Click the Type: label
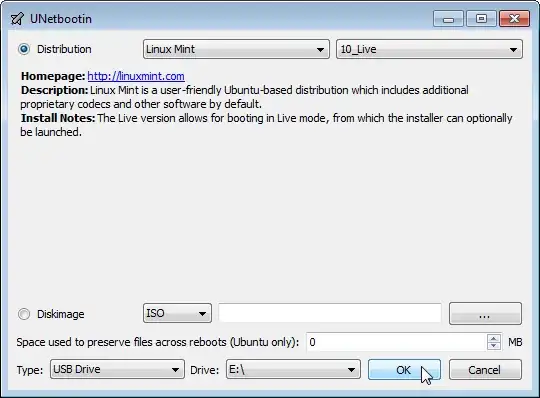The image size is (540, 398). point(30,370)
